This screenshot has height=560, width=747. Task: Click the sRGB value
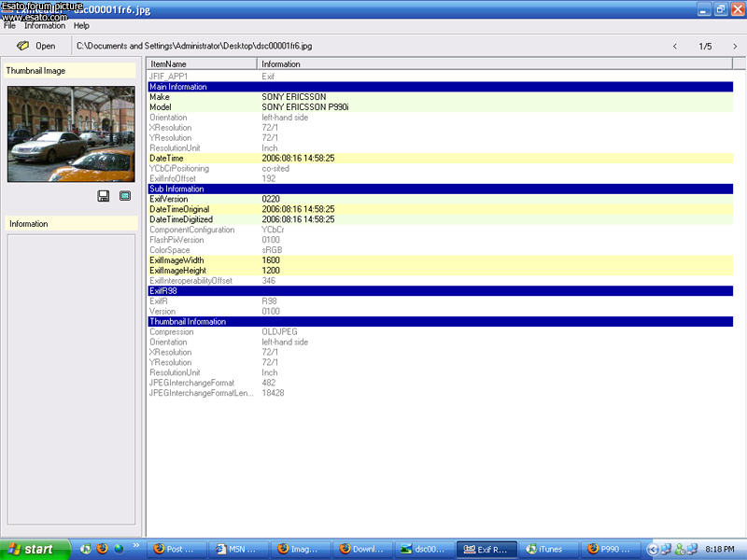(272, 250)
